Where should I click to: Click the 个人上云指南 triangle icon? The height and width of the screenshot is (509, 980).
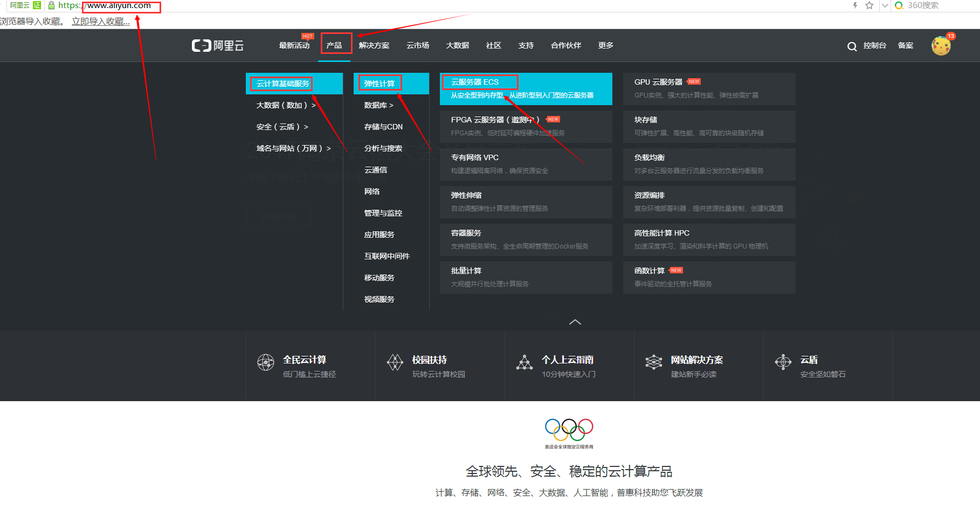(x=524, y=362)
